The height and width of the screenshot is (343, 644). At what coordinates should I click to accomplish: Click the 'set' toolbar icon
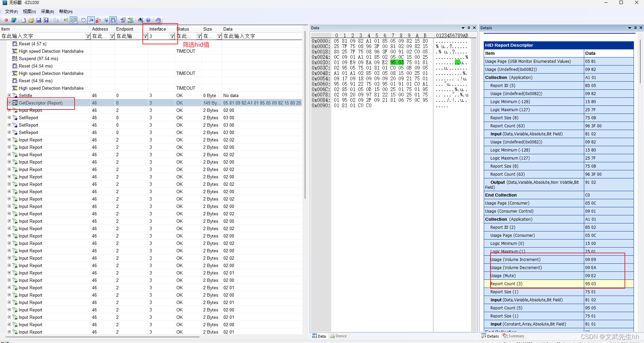[x=123, y=20]
